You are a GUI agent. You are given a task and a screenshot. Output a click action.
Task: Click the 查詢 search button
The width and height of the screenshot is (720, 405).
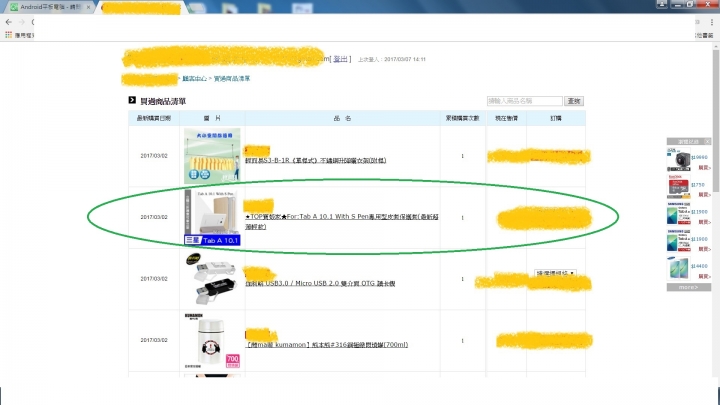pyautogui.click(x=574, y=101)
